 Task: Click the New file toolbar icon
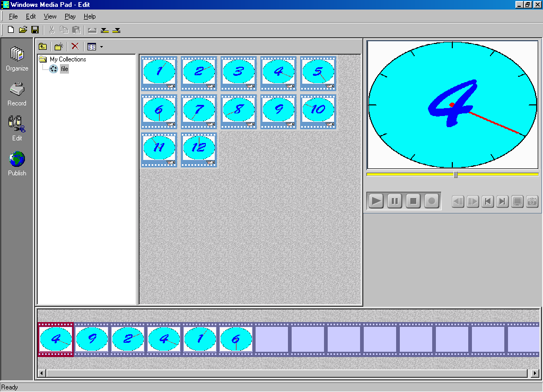pyautogui.click(x=11, y=30)
